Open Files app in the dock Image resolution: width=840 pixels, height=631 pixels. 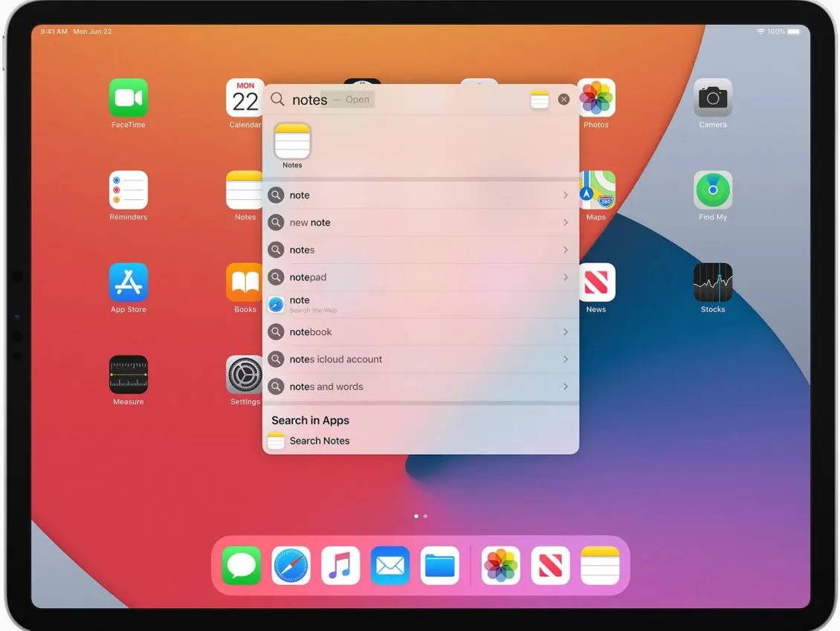tap(440, 565)
